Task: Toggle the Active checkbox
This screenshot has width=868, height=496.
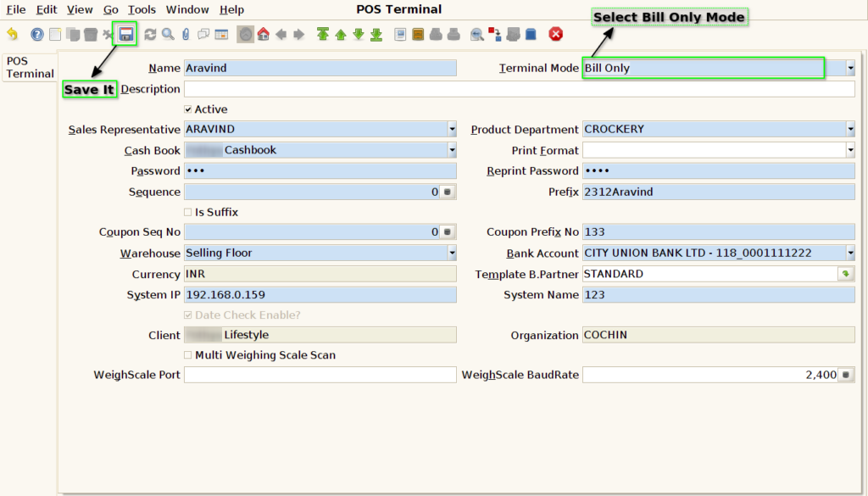Action: click(188, 109)
